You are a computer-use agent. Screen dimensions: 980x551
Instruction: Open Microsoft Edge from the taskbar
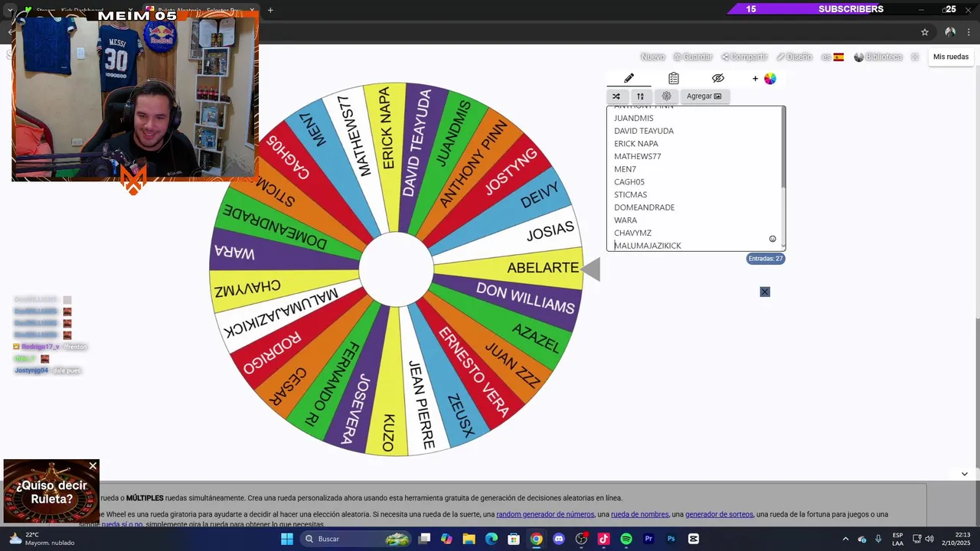coord(492,539)
